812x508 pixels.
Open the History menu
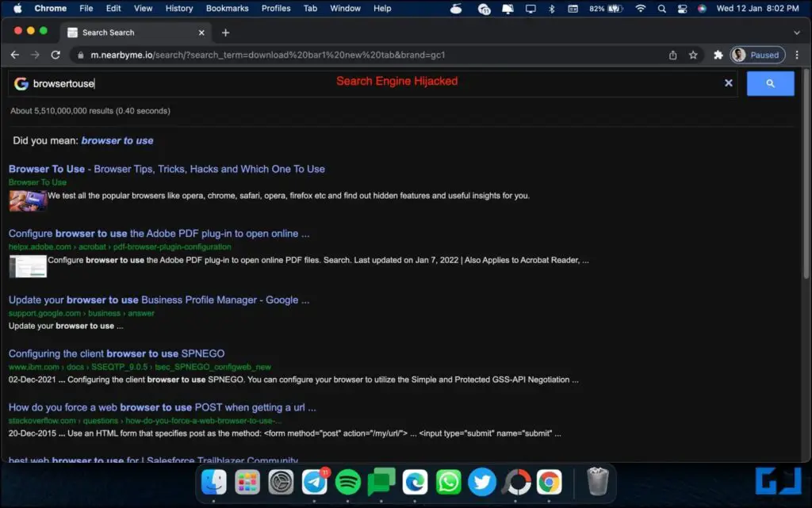pos(179,8)
